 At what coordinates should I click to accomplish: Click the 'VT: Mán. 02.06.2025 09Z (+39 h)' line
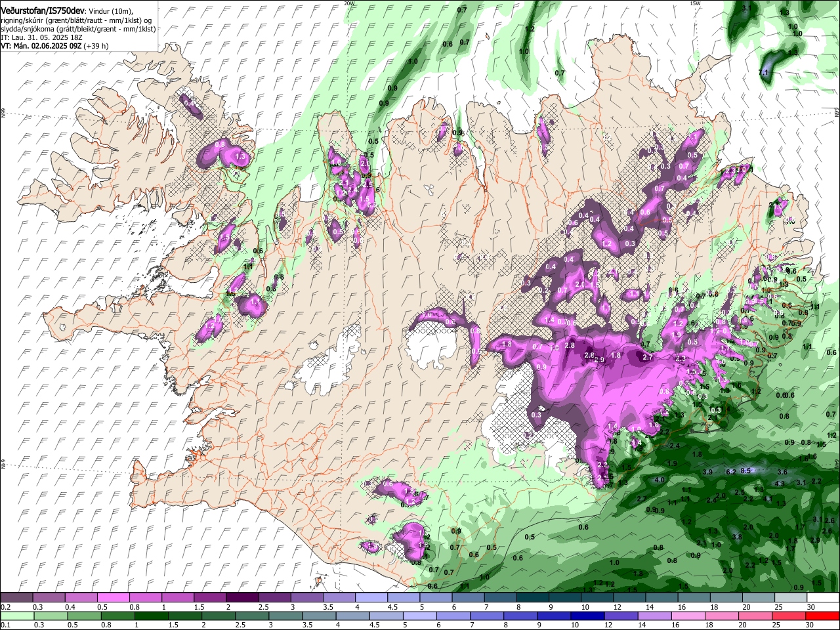(x=54, y=46)
